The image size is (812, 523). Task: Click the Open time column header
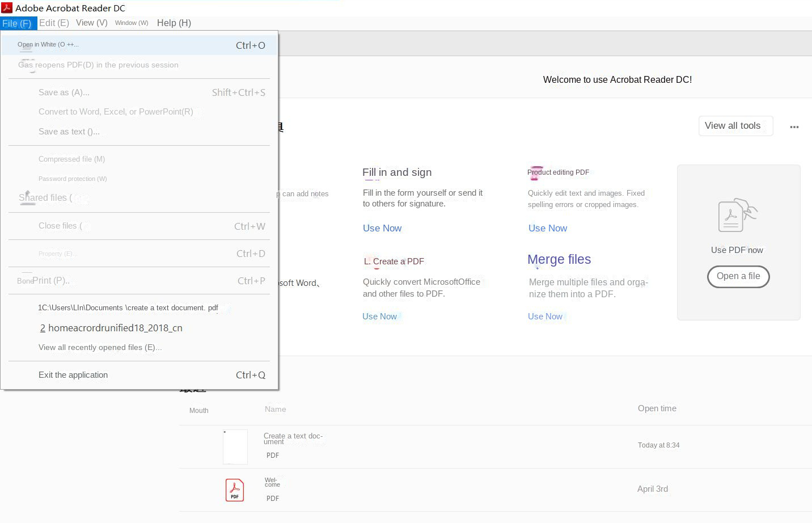pos(657,408)
